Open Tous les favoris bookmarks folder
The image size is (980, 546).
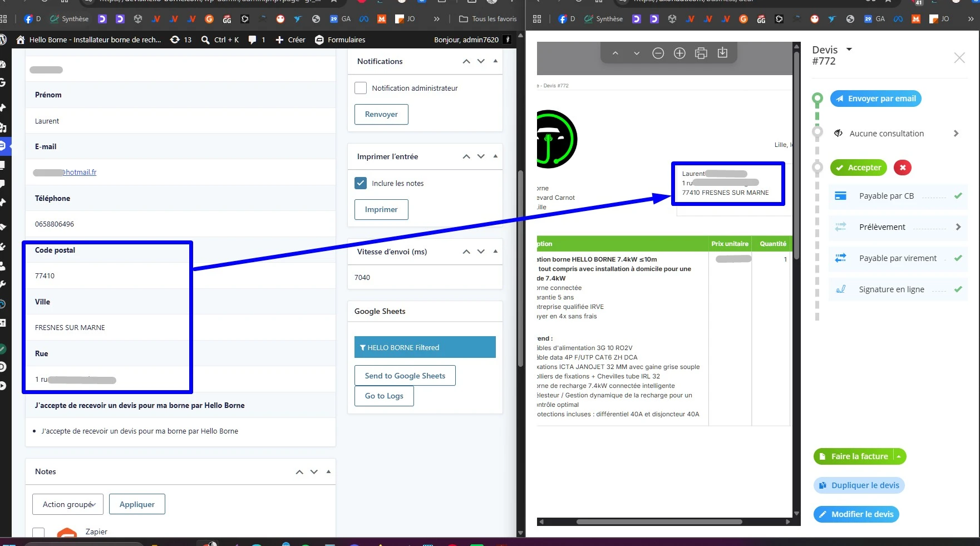[488, 19]
